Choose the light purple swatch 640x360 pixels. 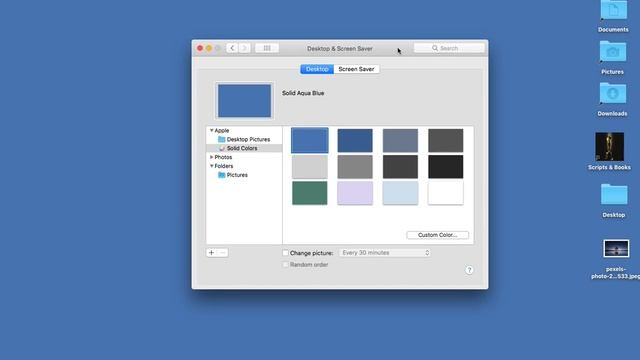[355, 193]
